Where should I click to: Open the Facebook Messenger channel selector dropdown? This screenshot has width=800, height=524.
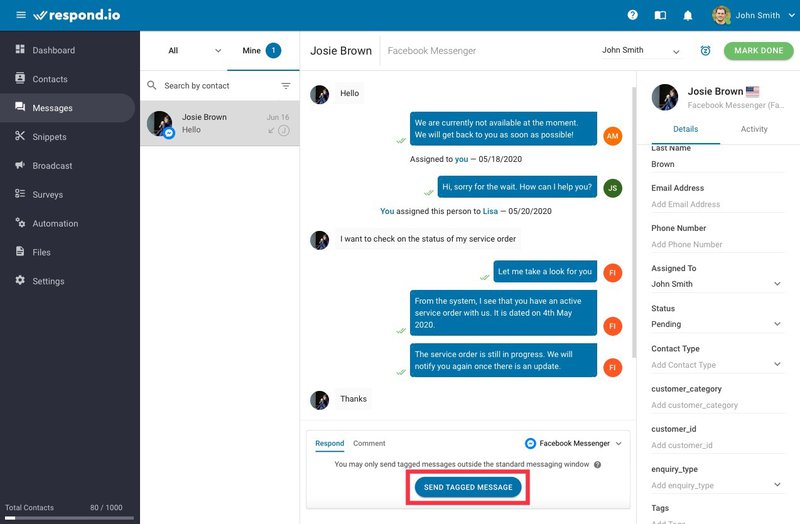[573, 443]
